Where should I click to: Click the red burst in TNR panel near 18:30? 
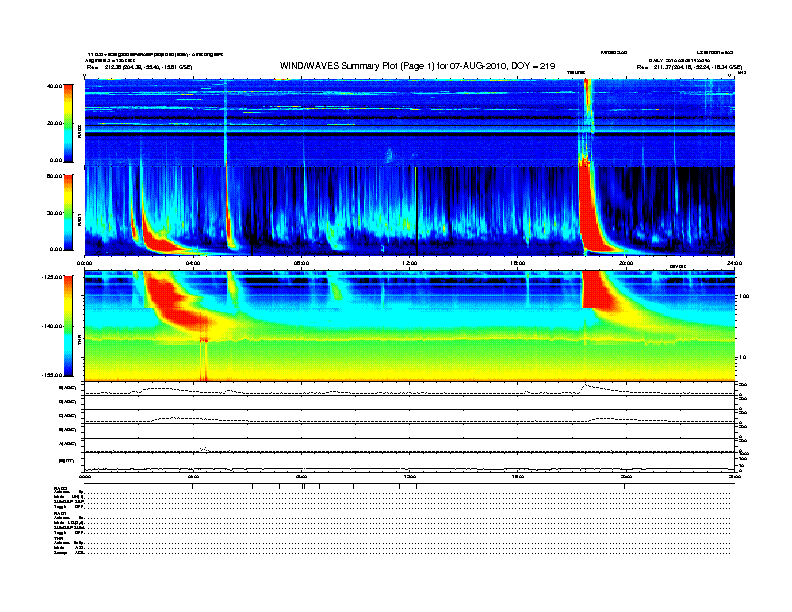[x=599, y=290]
